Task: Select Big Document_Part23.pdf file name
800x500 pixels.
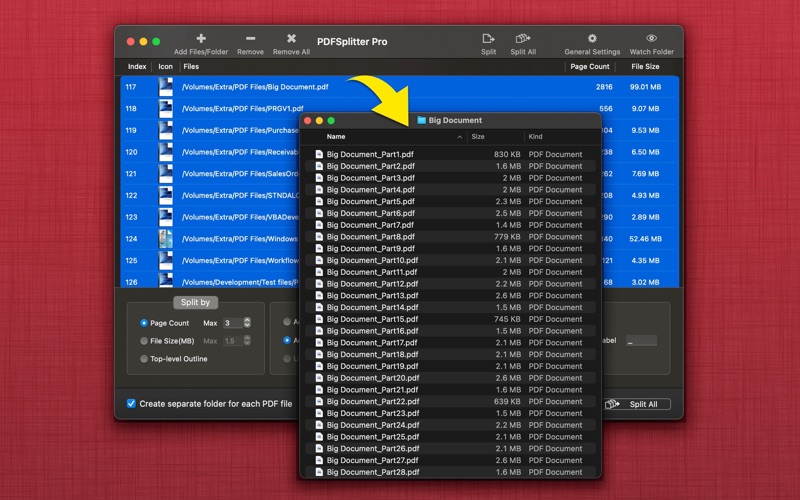Action: [372, 413]
